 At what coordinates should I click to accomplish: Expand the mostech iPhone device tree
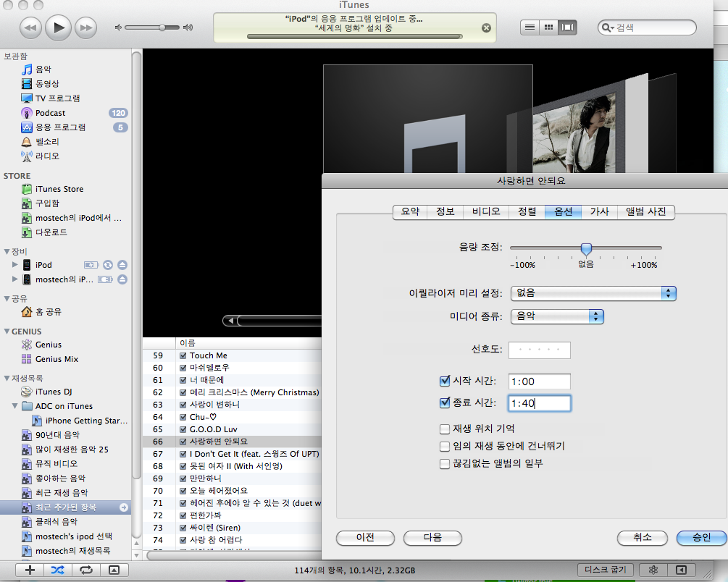pos(15,279)
